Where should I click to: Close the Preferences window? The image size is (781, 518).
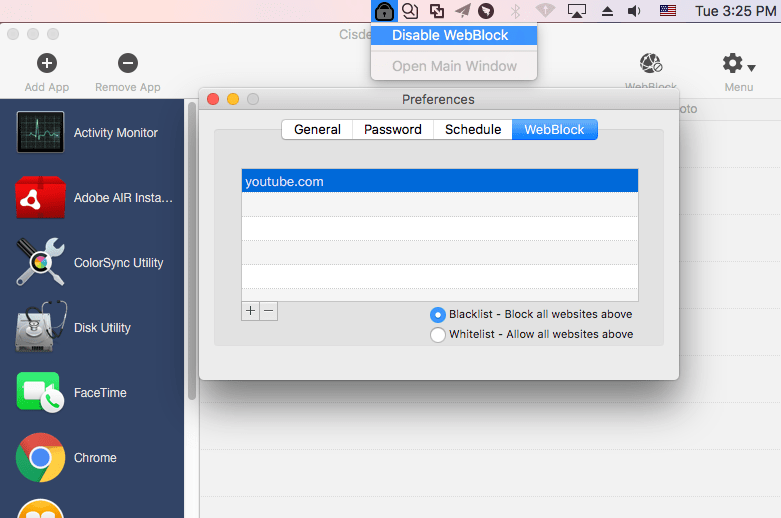(x=213, y=99)
